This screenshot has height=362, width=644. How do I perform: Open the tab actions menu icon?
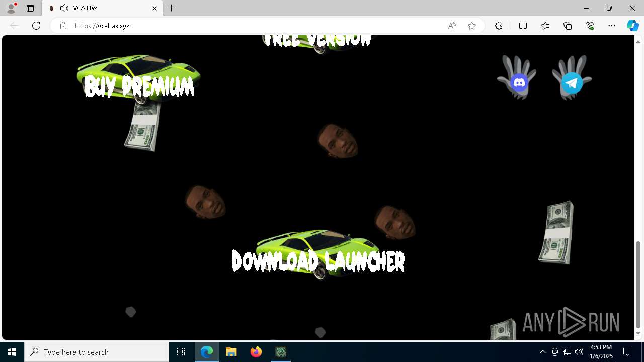click(30, 8)
